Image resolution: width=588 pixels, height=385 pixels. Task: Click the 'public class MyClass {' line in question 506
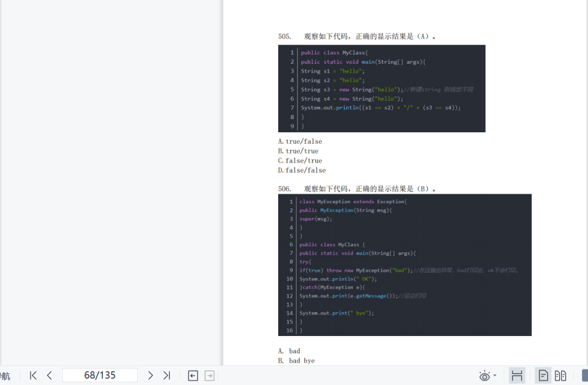click(332, 245)
